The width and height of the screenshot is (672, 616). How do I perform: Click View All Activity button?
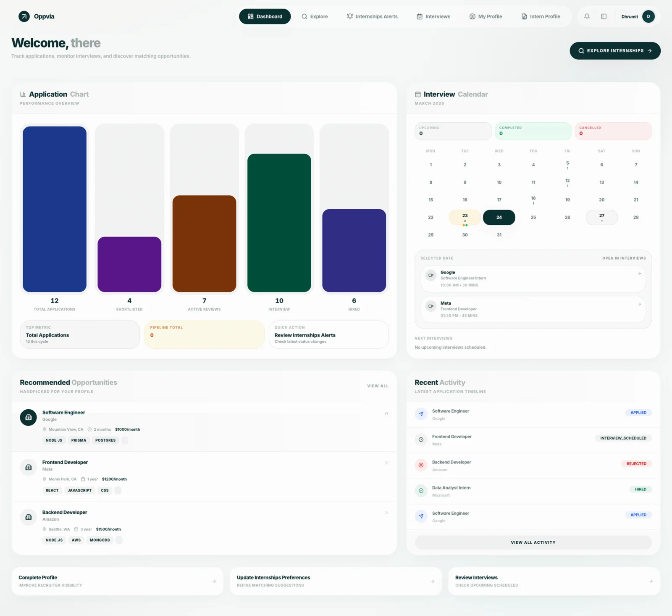pyautogui.click(x=533, y=542)
